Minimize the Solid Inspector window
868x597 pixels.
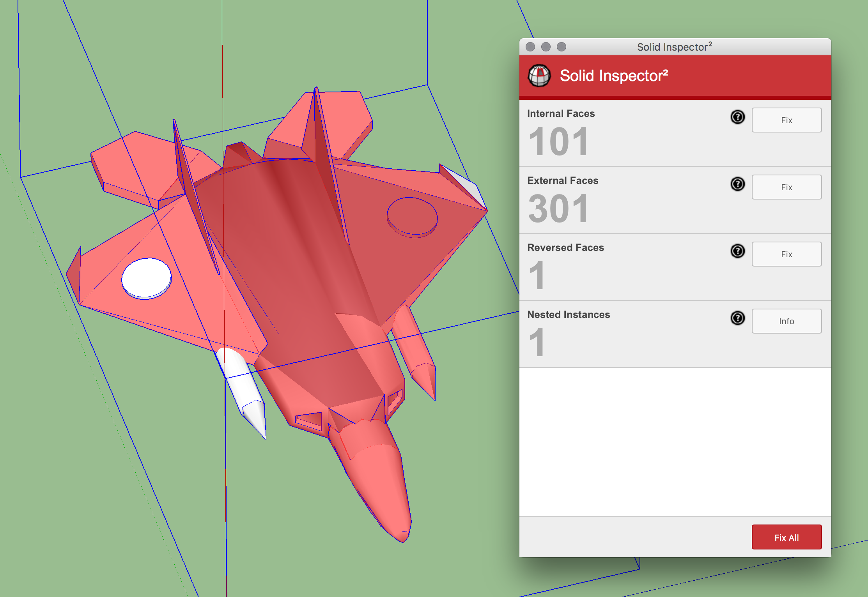pyautogui.click(x=546, y=47)
